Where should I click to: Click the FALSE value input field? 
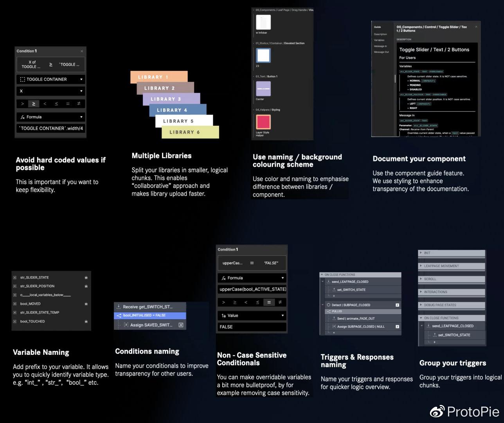tap(252, 327)
